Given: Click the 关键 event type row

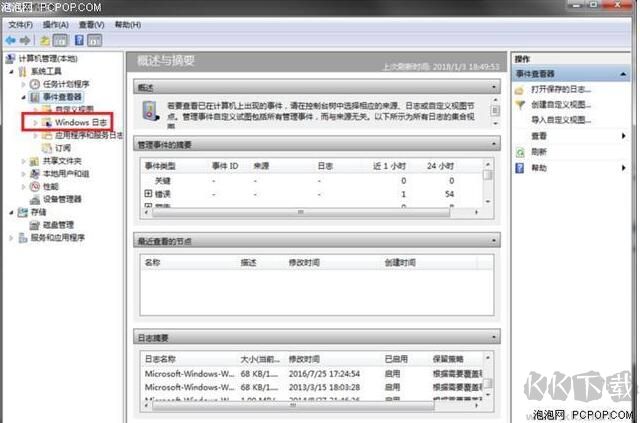Looking at the screenshot, I should (x=312, y=180).
